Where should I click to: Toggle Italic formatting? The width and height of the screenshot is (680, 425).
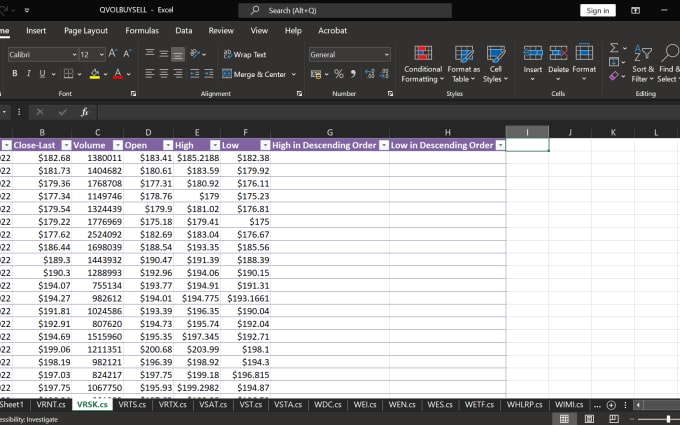[29, 74]
